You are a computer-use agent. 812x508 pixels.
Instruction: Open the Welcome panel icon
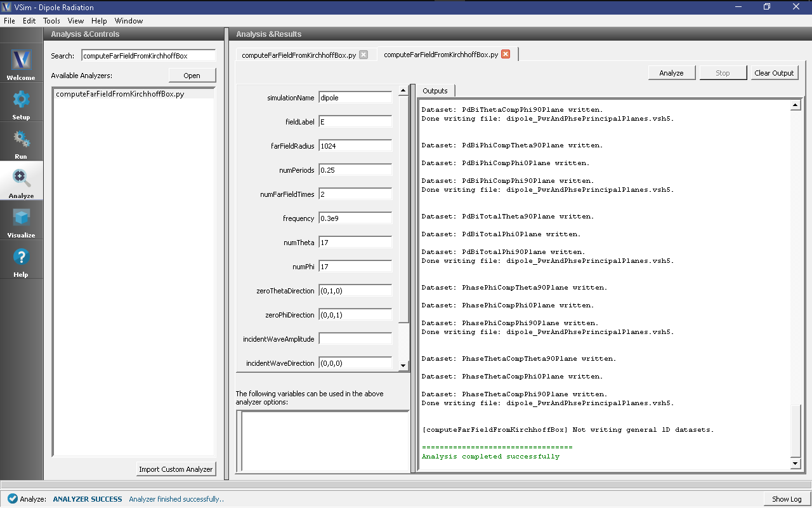point(21,60)
